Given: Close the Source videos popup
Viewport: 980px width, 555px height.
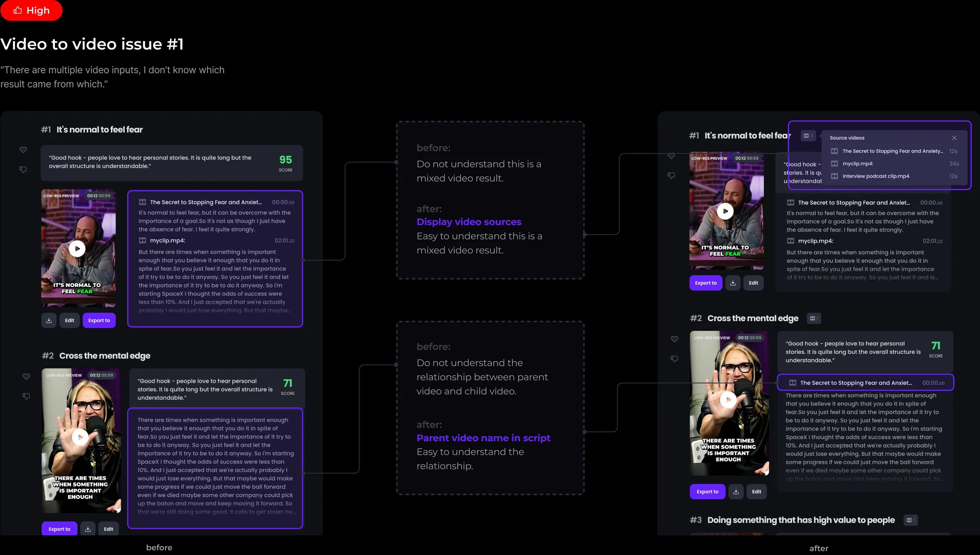Looking at the screenshot, I should pos(955,138).
